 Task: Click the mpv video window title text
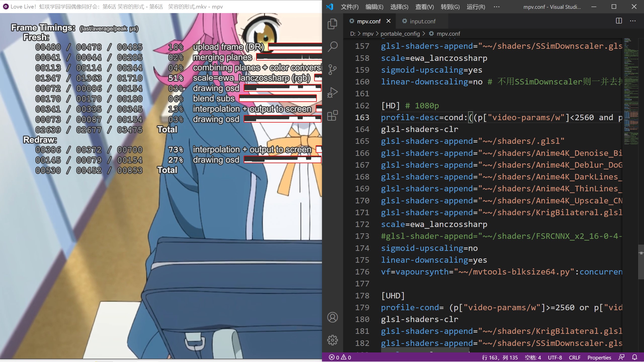(117, 7)
